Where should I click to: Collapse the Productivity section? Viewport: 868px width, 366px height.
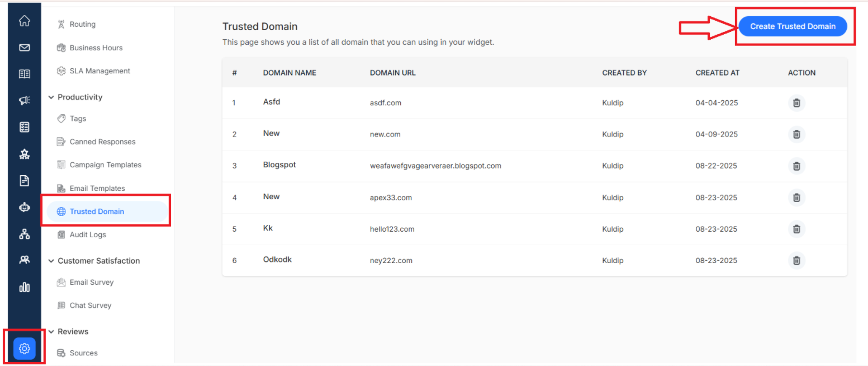point(75,97)
